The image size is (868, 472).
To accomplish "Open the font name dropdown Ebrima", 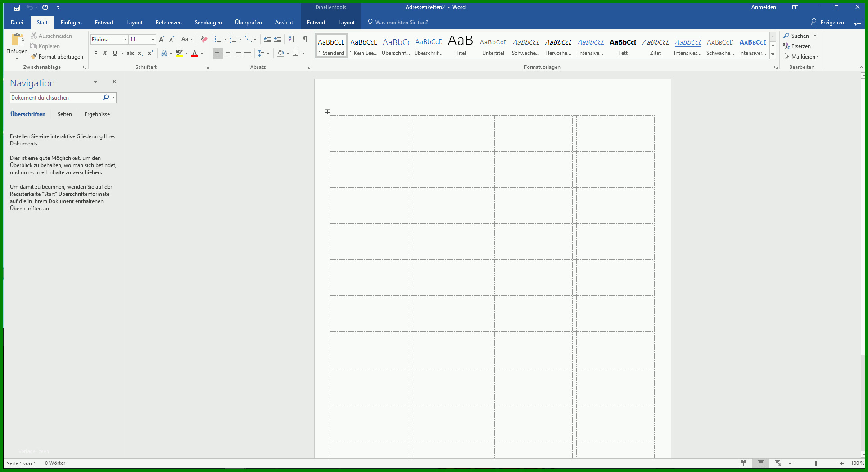I will [x=125, y=39].
